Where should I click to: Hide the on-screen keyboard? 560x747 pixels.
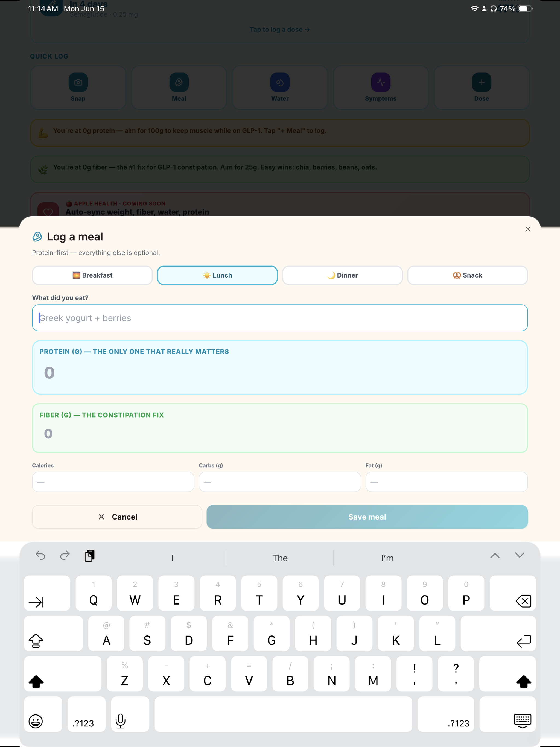[x=507, y=714]
